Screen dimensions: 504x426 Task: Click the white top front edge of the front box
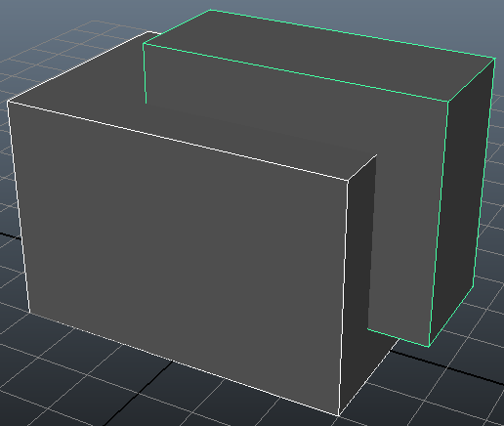[178, 141]
